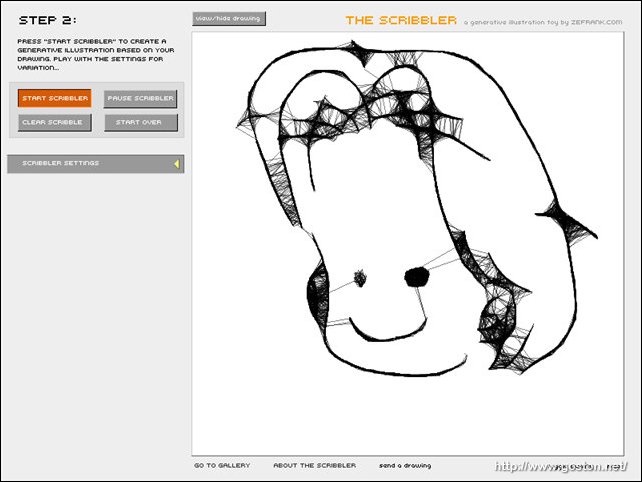Click the solid black right eye dot
The height and width of the screenshot is (482, 642).
point(415,276)
